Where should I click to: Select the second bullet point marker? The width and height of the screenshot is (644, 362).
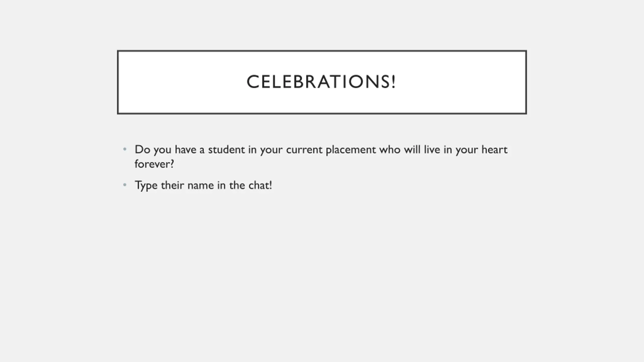tap(125, 185)
